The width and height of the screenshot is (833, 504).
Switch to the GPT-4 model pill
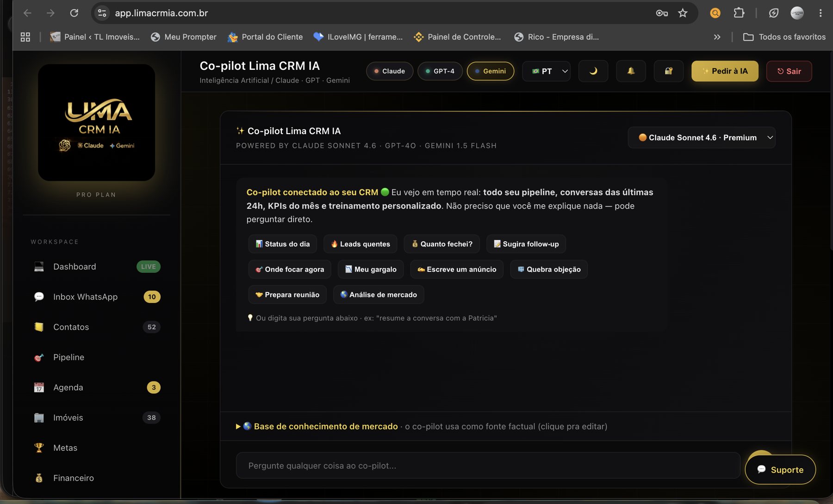440,71
